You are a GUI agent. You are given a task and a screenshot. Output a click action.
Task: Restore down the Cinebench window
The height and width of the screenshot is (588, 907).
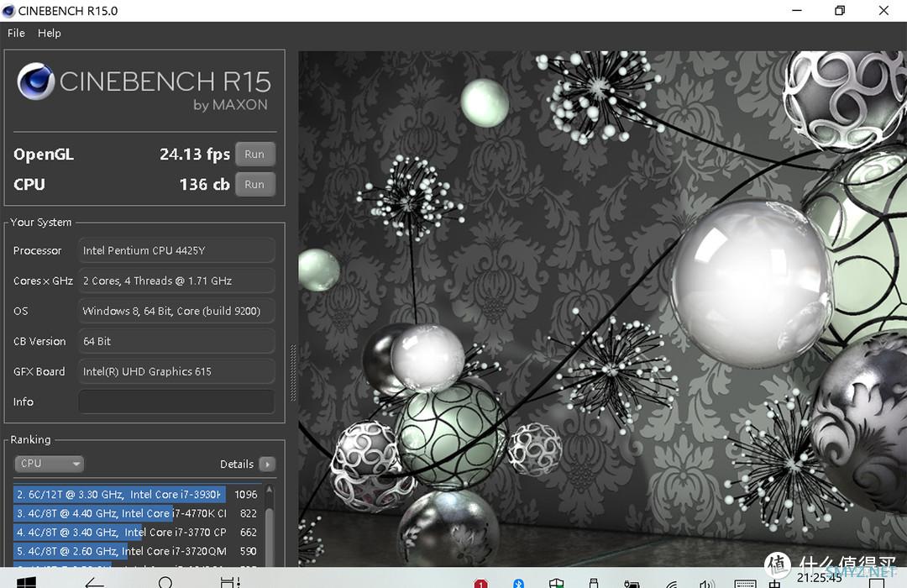click(x=840, y=10)
